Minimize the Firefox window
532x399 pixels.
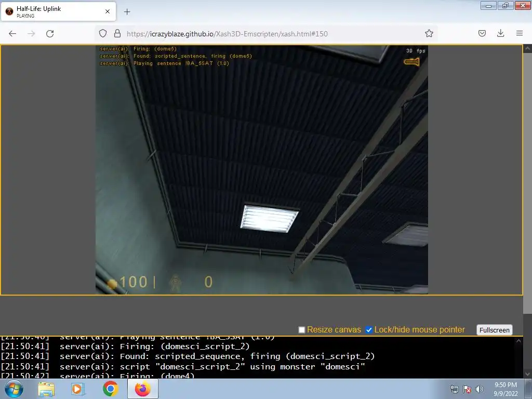488,5
